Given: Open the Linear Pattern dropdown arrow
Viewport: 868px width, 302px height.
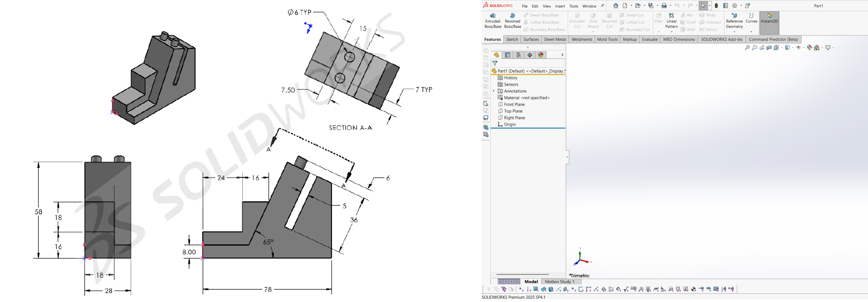Looking at the screenshot, I should [x=672, y=32].
